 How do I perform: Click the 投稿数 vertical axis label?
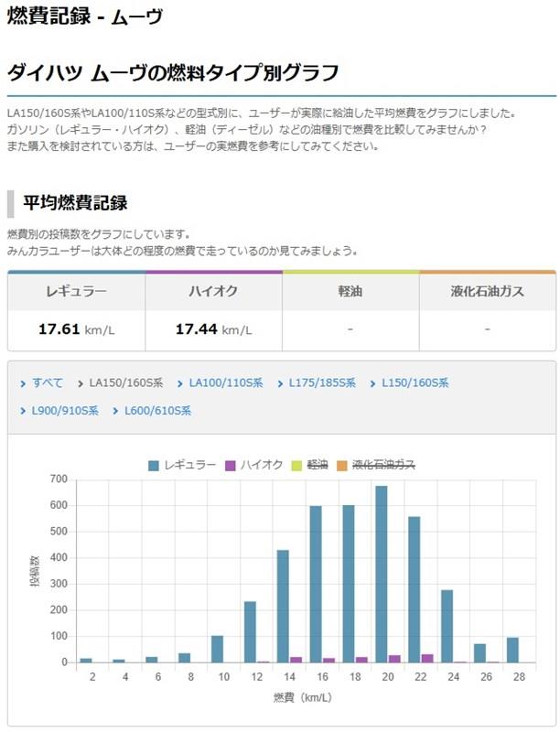pos(35,571)
